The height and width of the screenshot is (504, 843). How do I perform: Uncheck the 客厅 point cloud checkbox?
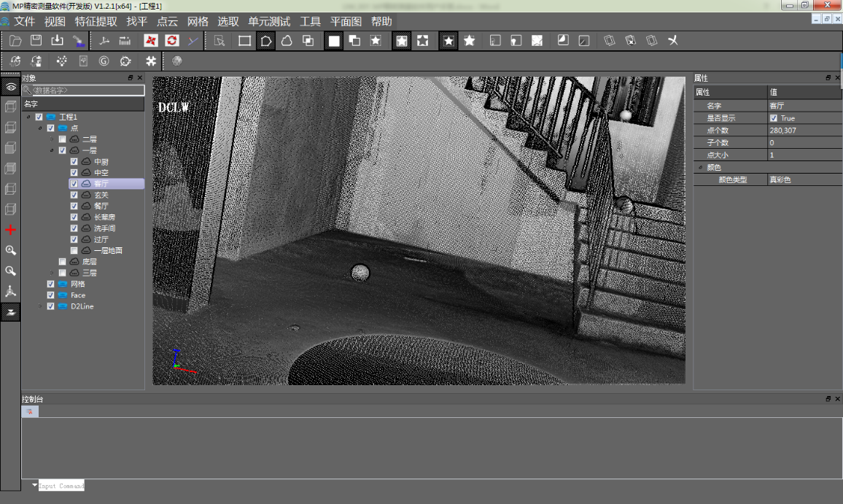(x=74, y=185)
